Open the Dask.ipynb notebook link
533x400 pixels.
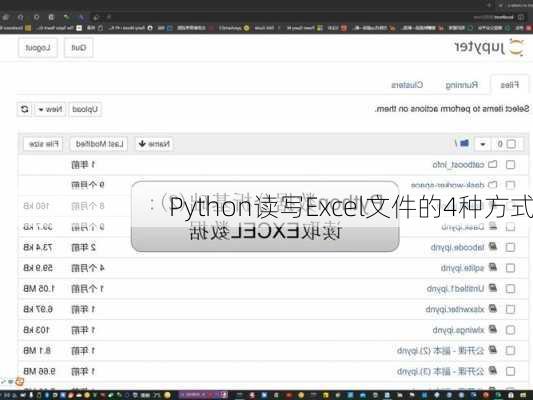click(463, 227)
